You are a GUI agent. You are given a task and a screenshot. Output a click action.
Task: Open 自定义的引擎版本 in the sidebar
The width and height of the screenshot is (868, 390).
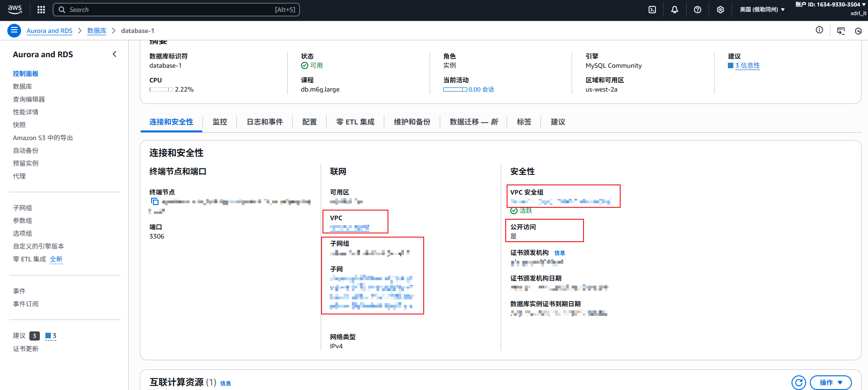pos(38,246)
